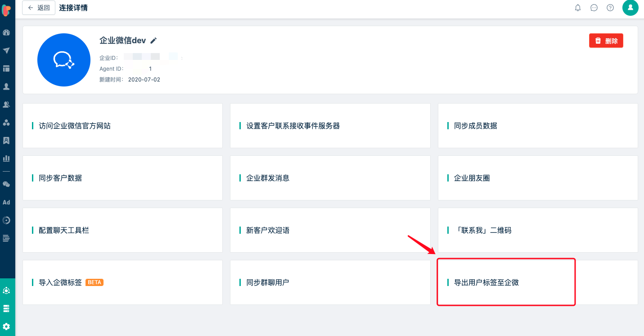Open the notification bell icon

578,8
